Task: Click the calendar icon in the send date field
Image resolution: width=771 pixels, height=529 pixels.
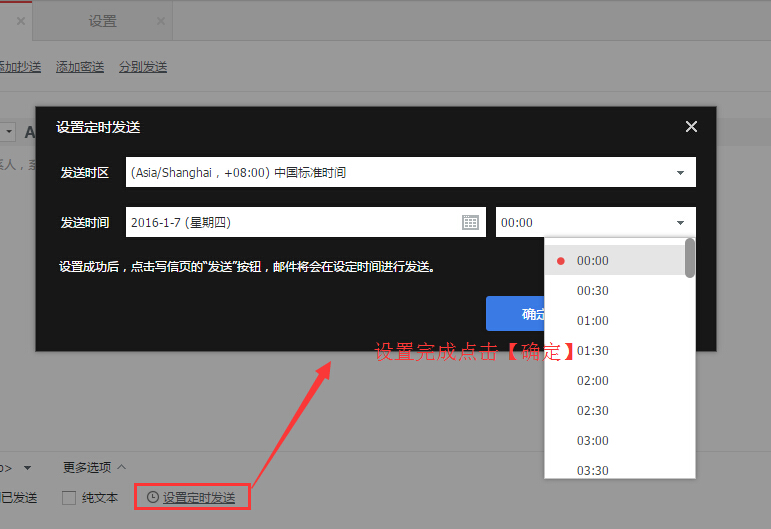Action: point(470,223)
